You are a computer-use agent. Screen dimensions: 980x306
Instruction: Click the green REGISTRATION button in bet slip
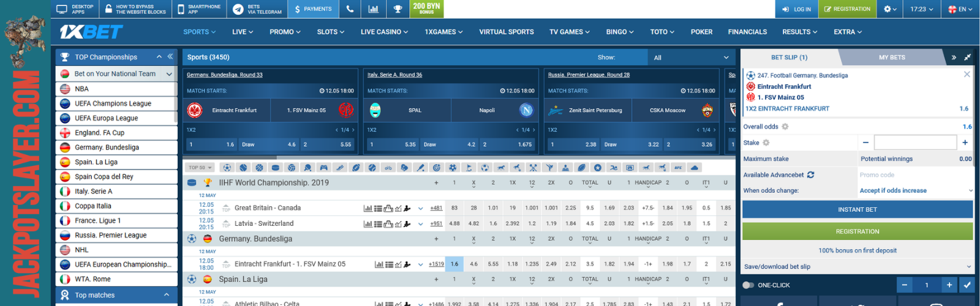click(x=858, y=231)
